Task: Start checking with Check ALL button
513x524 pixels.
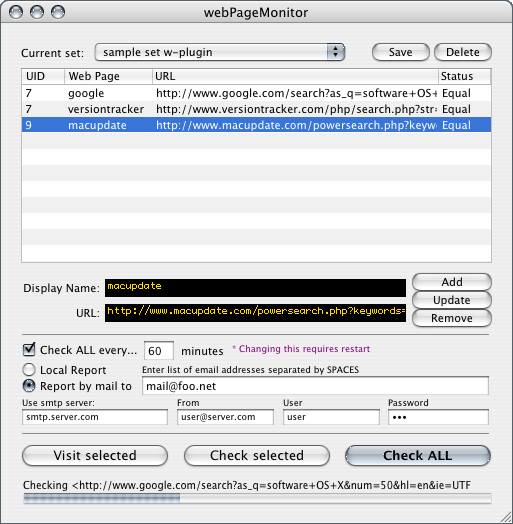Action: click(x=418, y=455)
